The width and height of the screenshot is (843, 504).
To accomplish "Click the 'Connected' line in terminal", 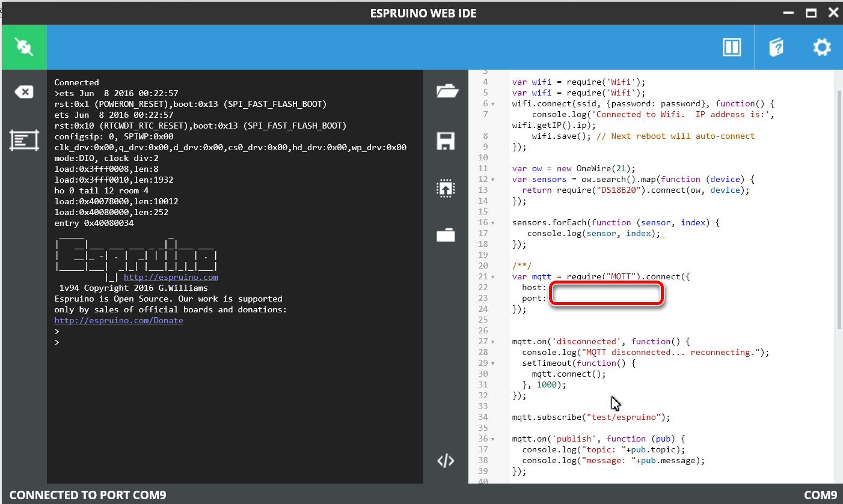I will click(x=76, y=82).
